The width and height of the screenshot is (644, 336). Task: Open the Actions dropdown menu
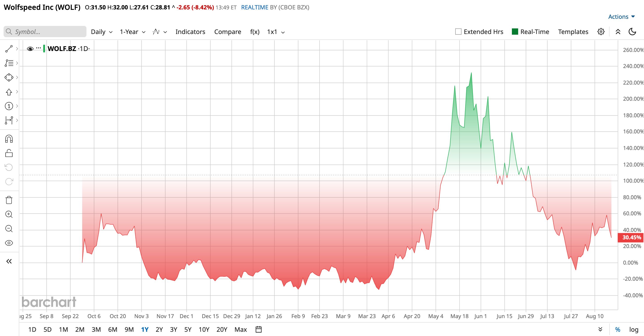tap(622, 17)
